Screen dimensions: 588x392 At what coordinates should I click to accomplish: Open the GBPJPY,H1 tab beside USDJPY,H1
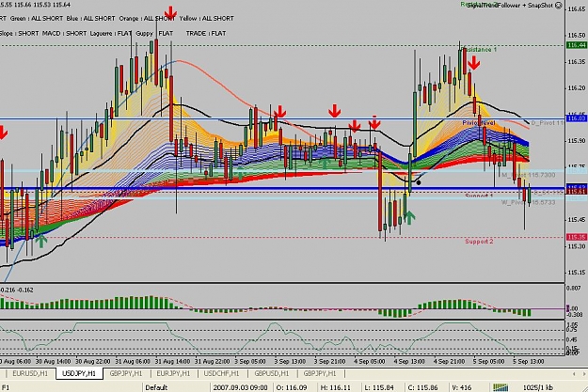[126, 373]
